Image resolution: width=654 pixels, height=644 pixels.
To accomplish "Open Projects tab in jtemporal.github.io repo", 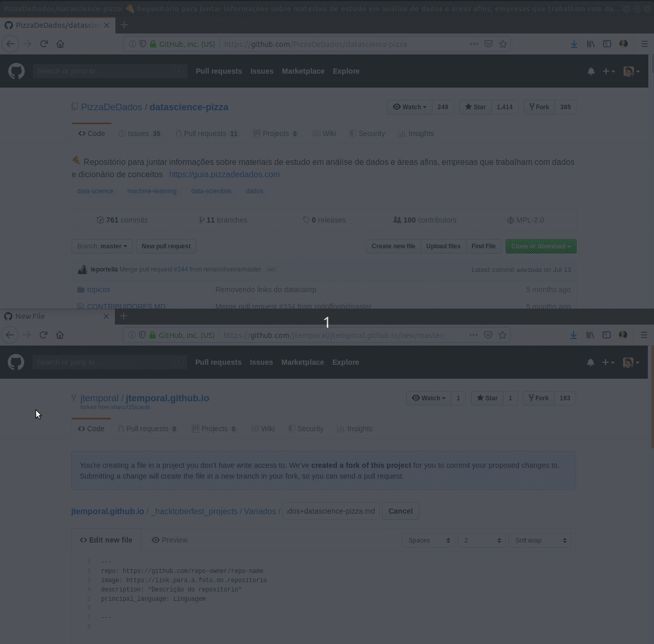I will (214, 429).
